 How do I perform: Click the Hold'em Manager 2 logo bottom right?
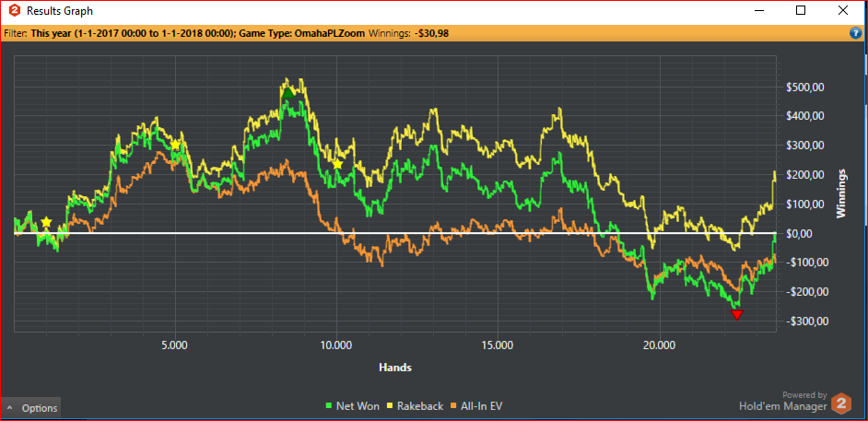point(841,403)
